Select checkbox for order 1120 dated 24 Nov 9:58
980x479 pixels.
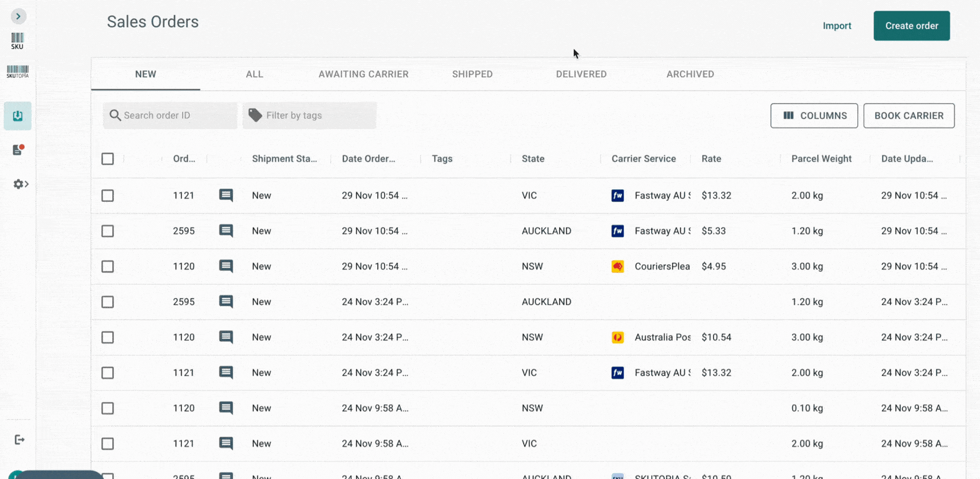coord(108,408)
